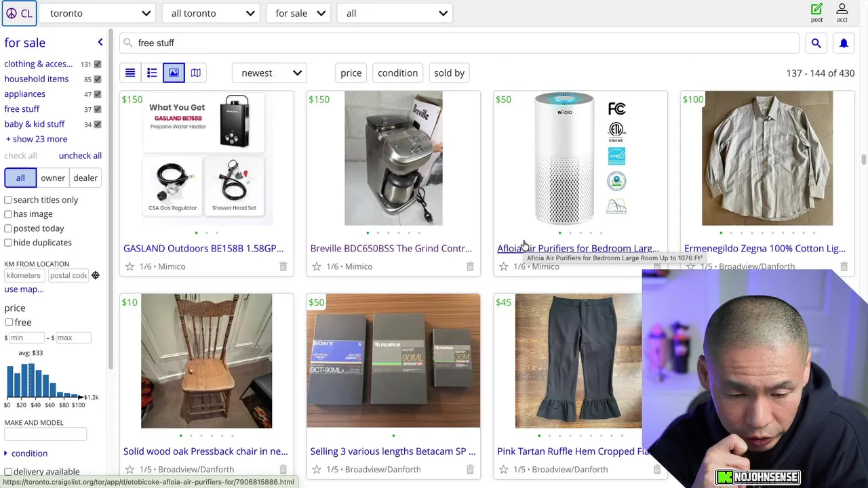868x488 pixels.
Task: Click the max price field
Action: pyautogui.click(x=73, y=338)
